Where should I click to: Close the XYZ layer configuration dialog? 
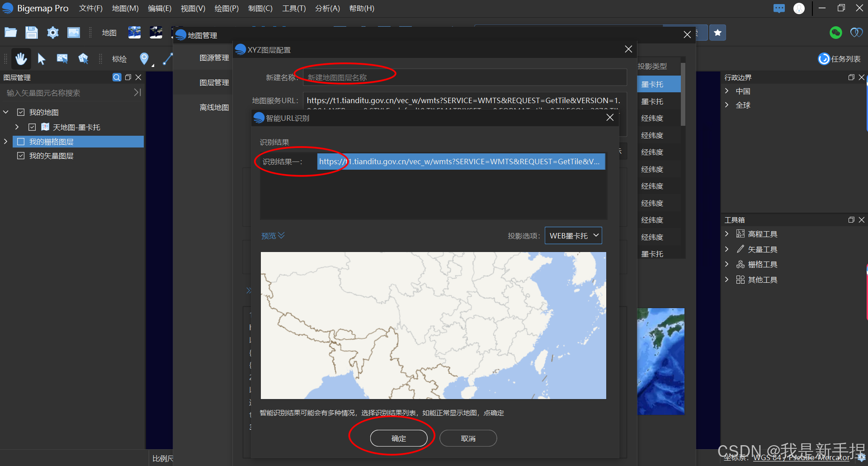(628, 49)
